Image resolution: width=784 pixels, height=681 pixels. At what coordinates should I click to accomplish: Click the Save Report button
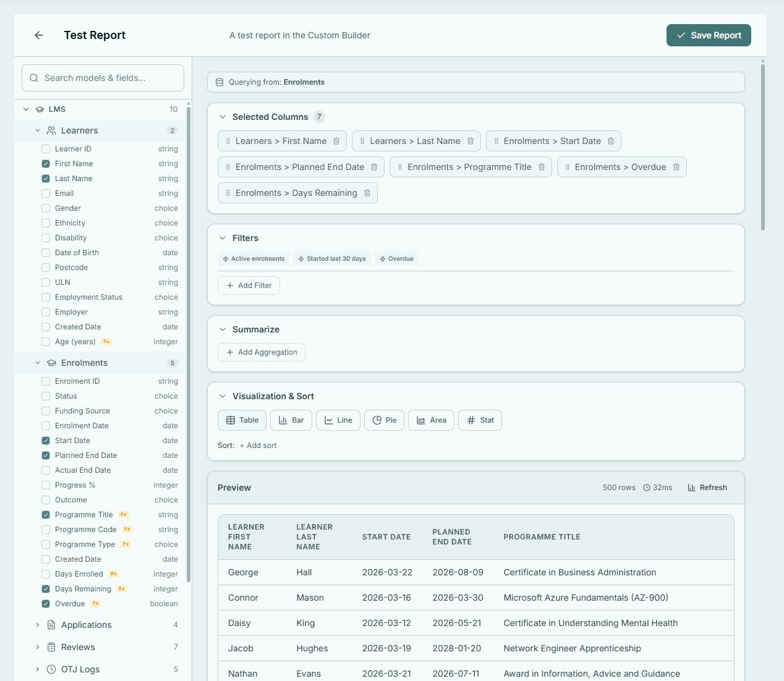pyautogui.click(x=709, y=35)
